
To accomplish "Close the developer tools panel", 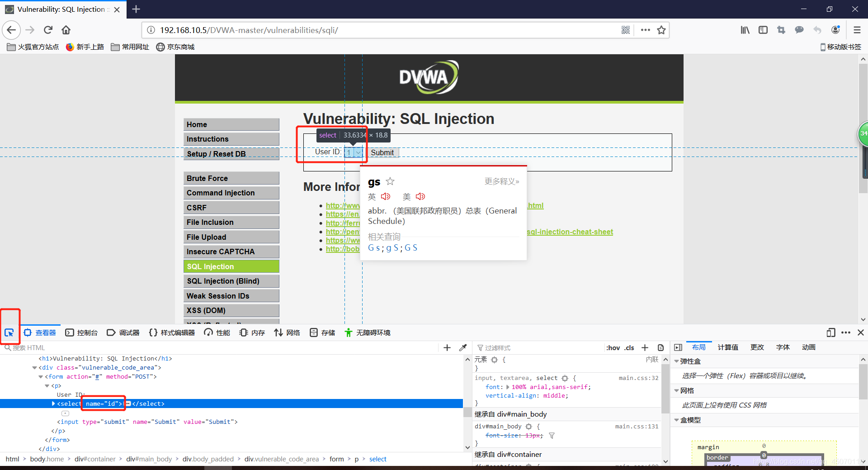I will (861, 332).
